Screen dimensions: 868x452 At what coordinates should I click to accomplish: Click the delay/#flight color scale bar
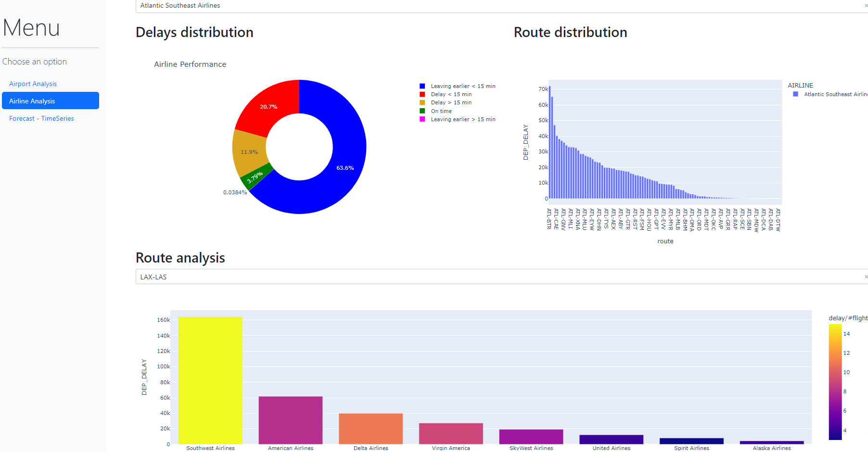[835, 382]
